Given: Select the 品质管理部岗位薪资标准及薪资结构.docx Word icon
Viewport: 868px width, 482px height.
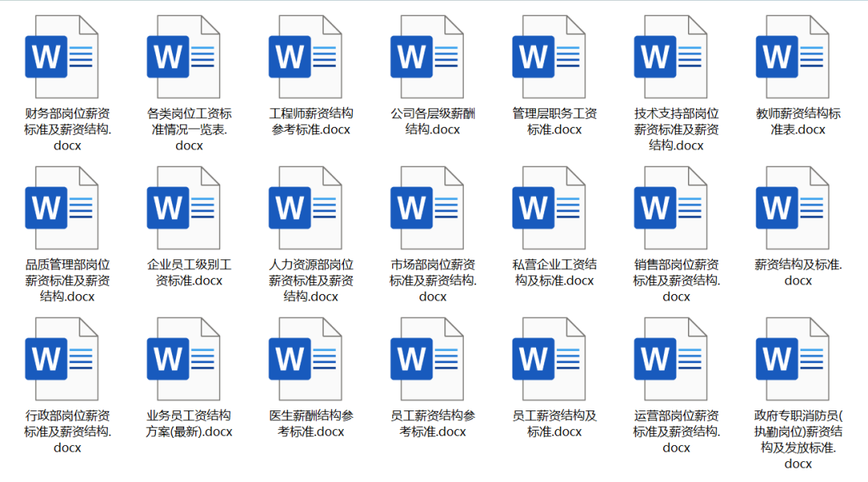Looking at the screenshot, I should tap(62, 208).
